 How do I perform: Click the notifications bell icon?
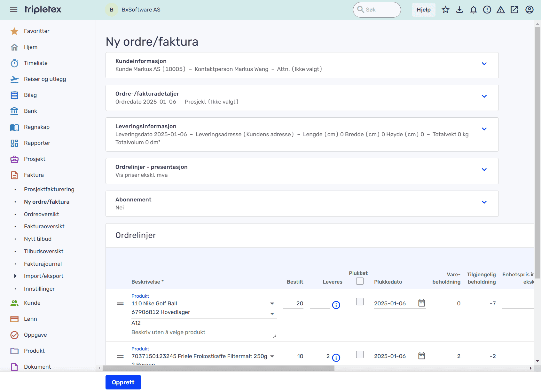point(473,10)
